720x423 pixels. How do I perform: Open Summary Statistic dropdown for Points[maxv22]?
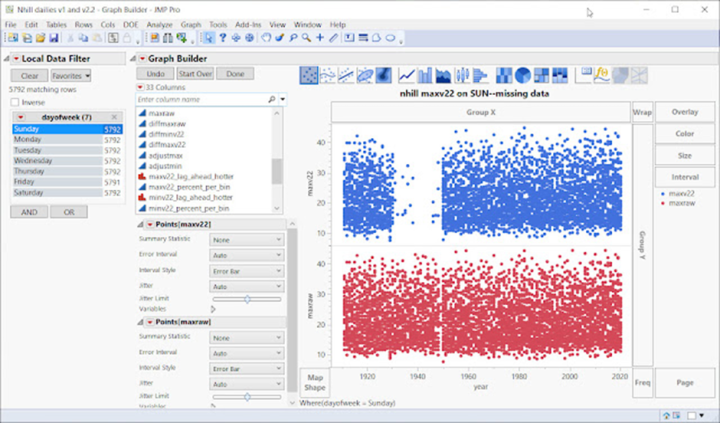click(x=247, y=240)
